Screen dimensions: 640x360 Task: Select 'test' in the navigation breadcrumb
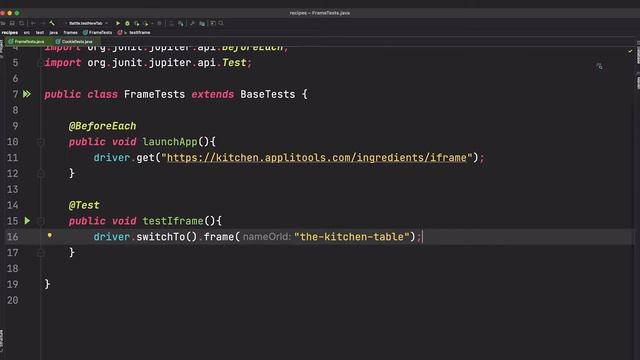point(40,32)
